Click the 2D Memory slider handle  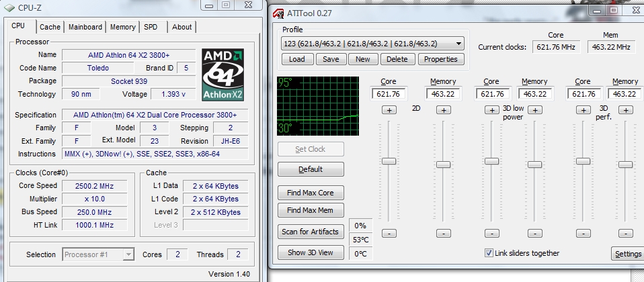tap(443, 164)
